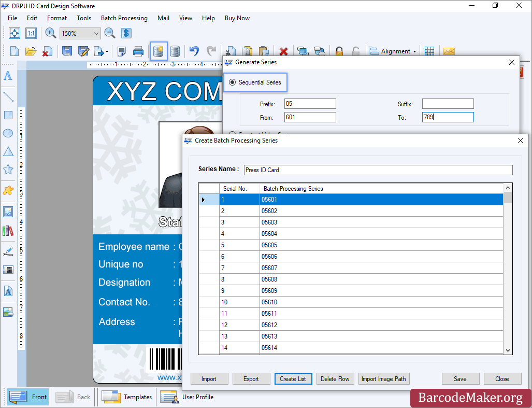Open the Help menu

click(208, 18)
